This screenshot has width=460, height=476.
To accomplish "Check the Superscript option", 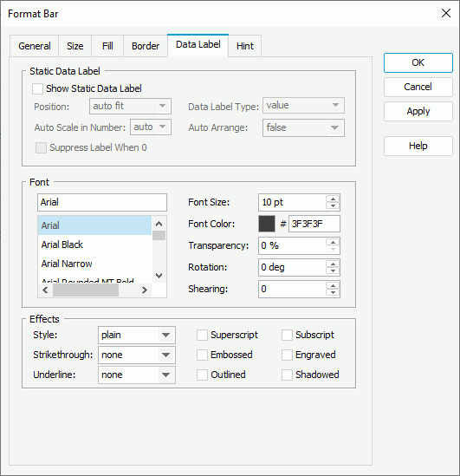I will pyautogui.click(x=202, y=336).
